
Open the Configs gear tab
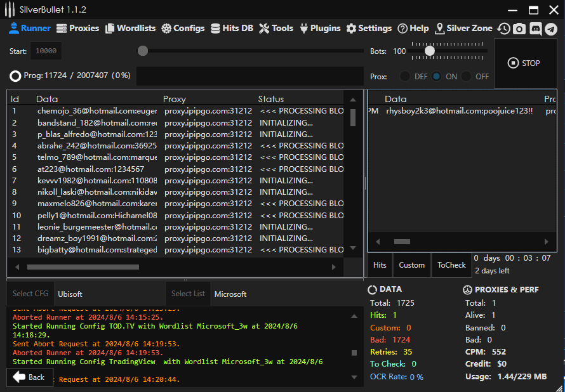point(183,29)
